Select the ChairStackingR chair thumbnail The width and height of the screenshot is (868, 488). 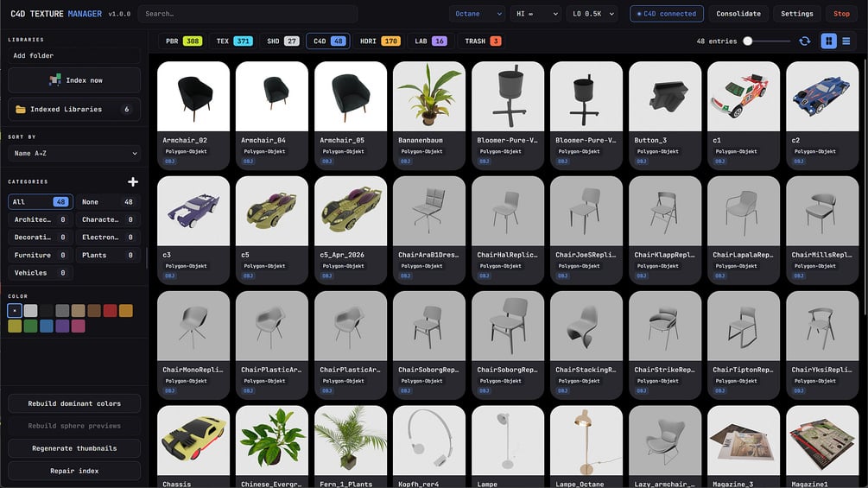[586, 326]
